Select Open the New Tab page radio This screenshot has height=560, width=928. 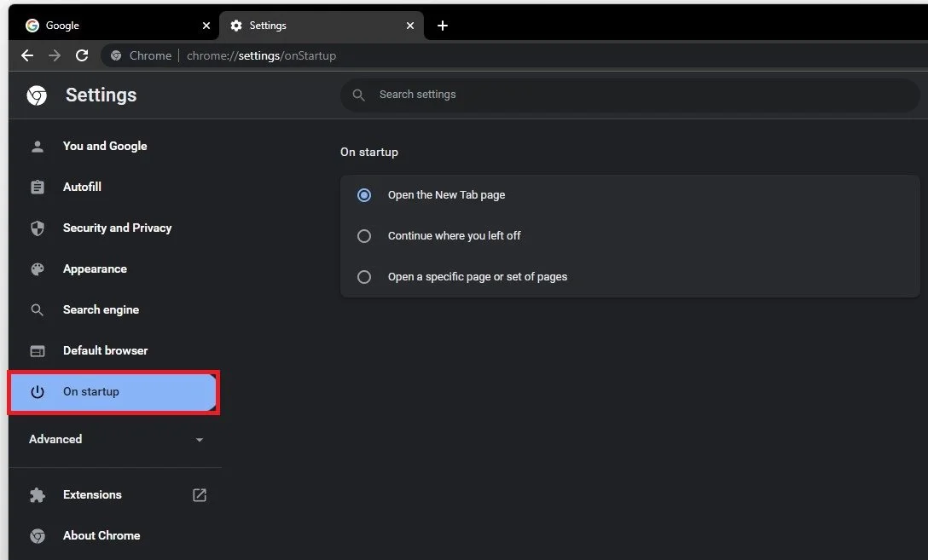[364, 195]
